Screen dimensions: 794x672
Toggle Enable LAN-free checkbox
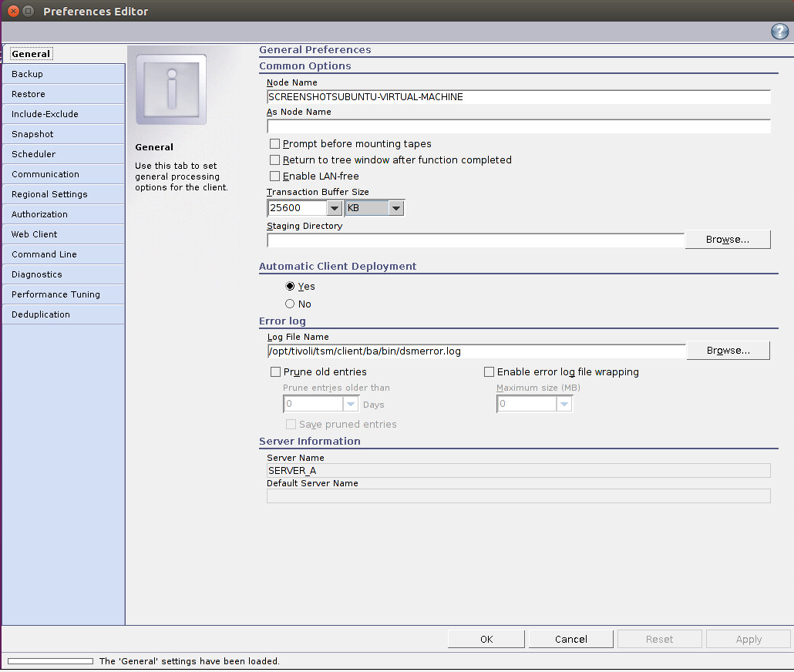tap(274, 176)
